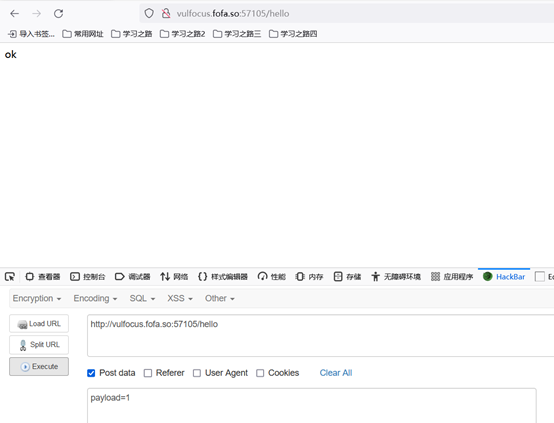Image resolution: width=554 pixels, height=423 pixels.
Task: Click the Load URL button
Action: pos(39,324)
